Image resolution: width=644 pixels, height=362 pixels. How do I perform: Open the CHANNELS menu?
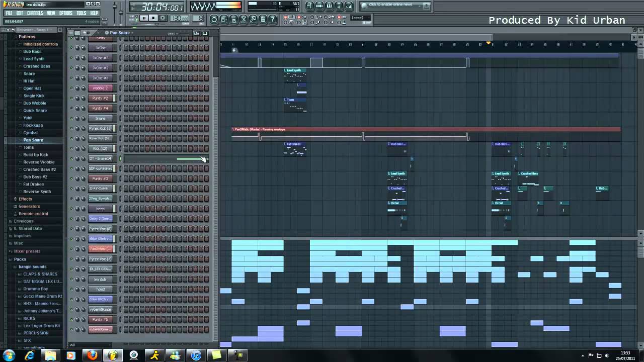coord(35,13)
